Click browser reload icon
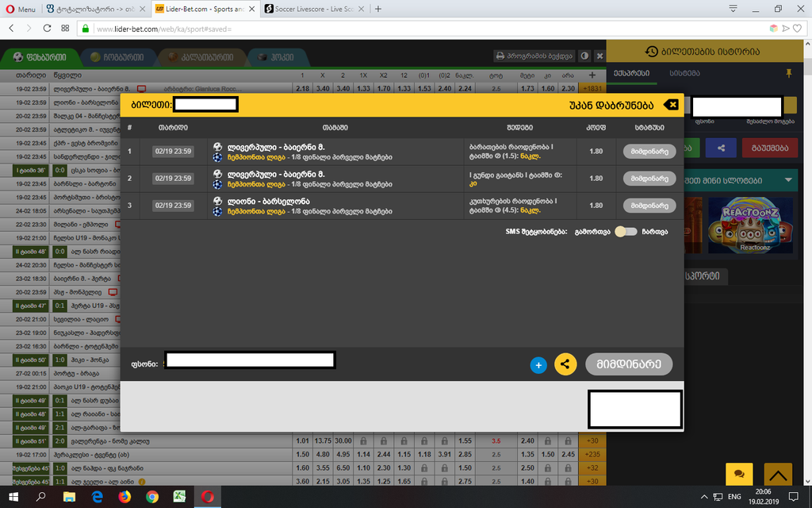 (47, 29)
